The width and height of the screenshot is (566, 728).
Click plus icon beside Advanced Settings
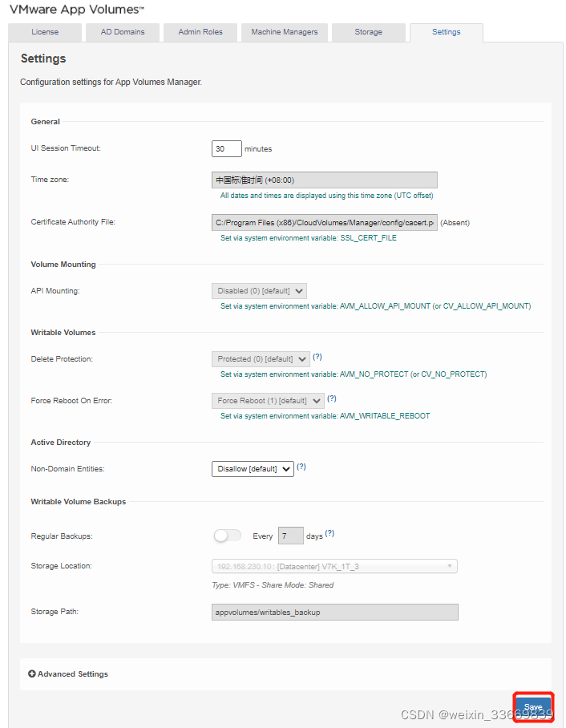coord(32,674)
